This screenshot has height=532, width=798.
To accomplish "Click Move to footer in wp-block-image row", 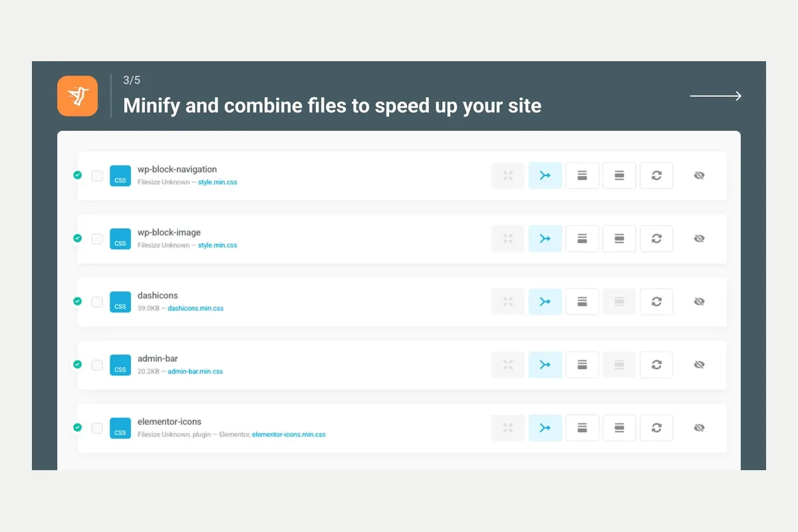I will (583, 239).
